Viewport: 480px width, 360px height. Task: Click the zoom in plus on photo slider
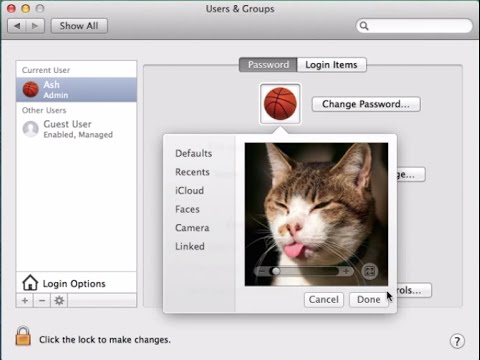(346, 271)
